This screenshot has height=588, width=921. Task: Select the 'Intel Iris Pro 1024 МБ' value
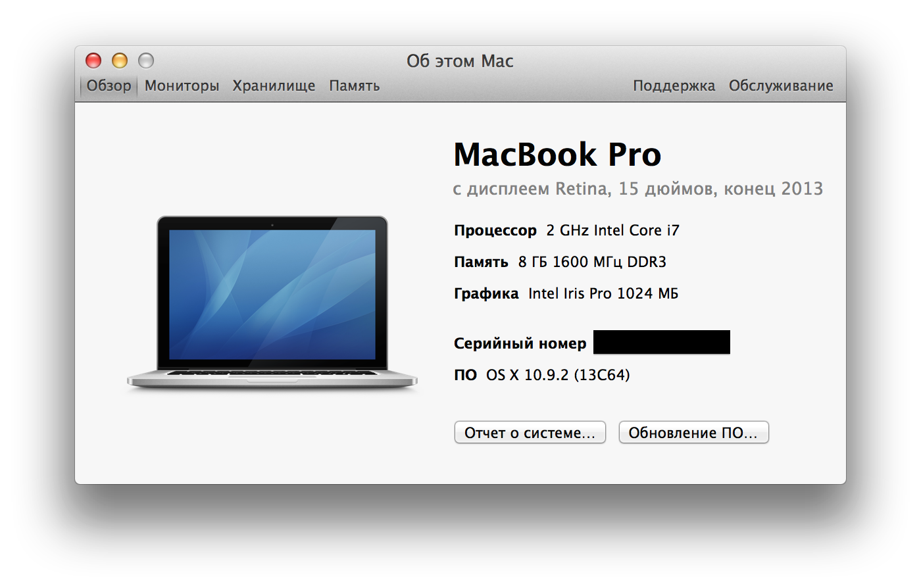pyautogui.click(x=603, y=294)
